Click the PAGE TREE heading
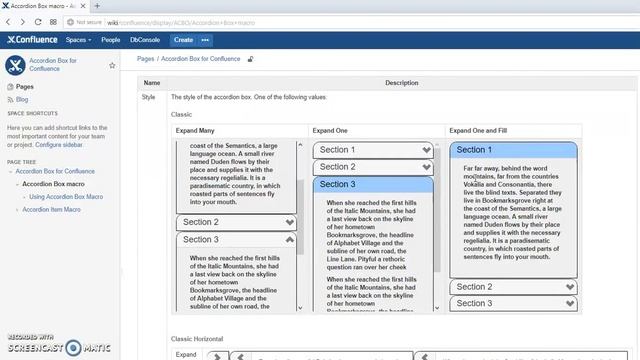Image resolution: width=640 pixels, height=360 pixels. [x=22, y=162]
